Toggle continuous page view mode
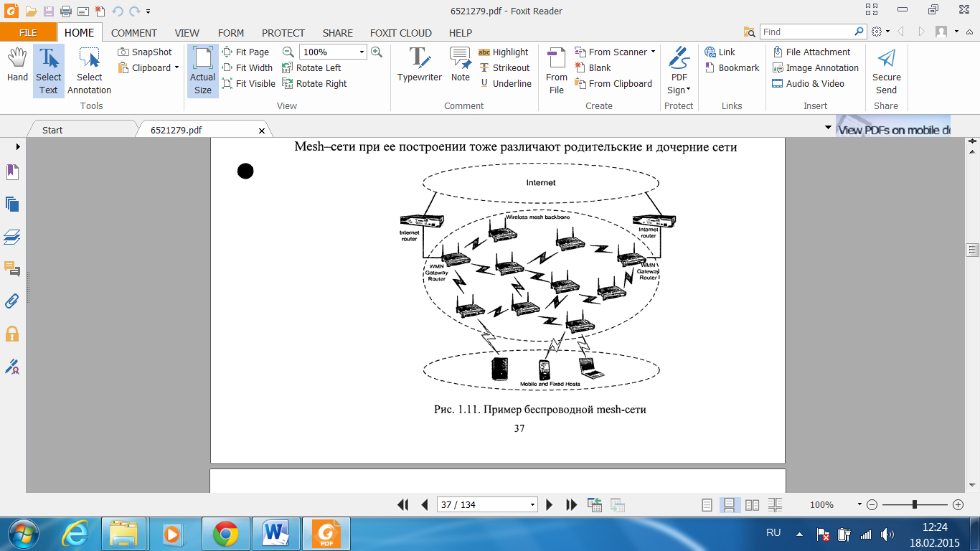980x551 pixels. [x=729, y=505]
